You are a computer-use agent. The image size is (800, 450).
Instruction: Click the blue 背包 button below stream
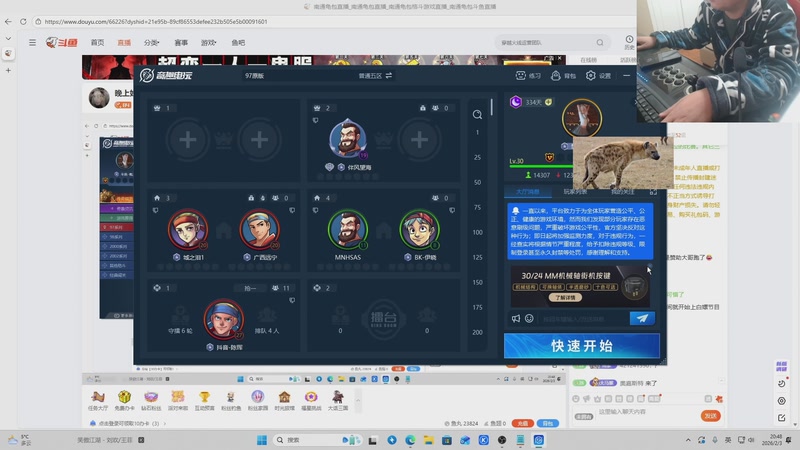coord(547,423)
